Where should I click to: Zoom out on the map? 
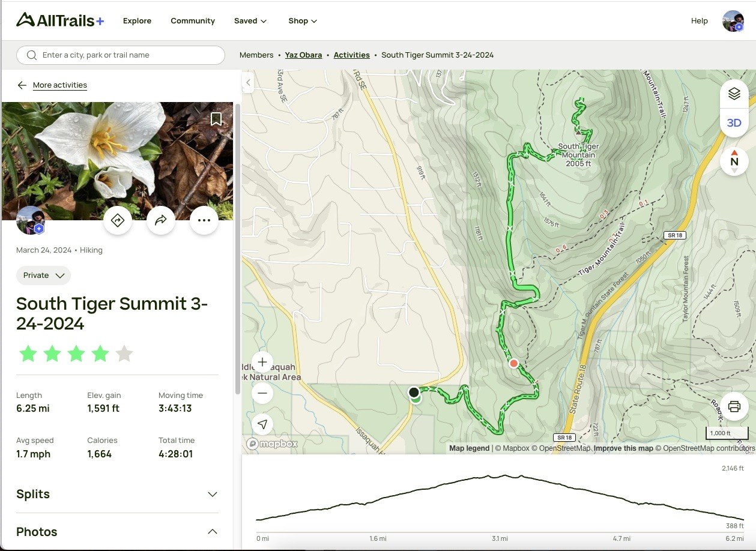pos(262,393)
